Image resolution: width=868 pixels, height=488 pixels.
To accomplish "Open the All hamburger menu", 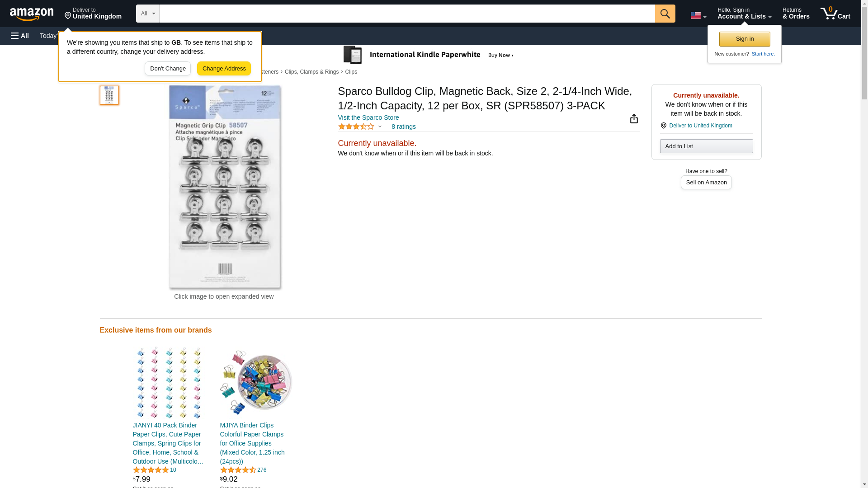I will pyautogui.click(x=20, y=36).
